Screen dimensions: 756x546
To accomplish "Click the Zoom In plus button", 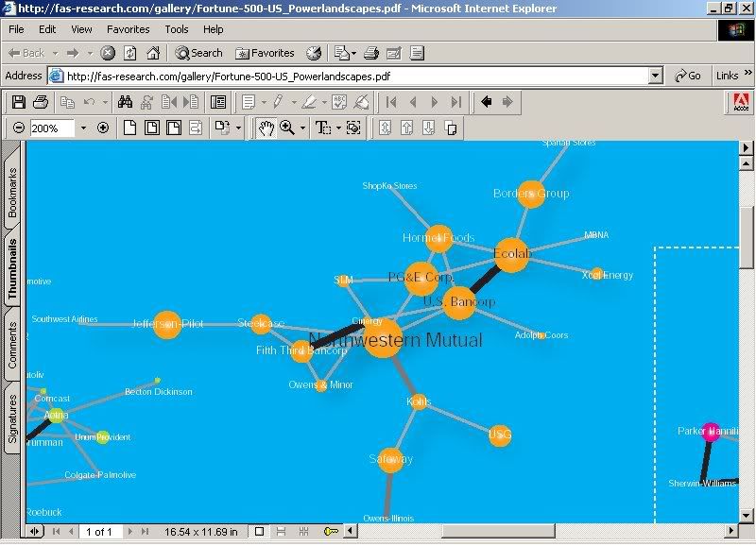I will (x=103, y=128).
